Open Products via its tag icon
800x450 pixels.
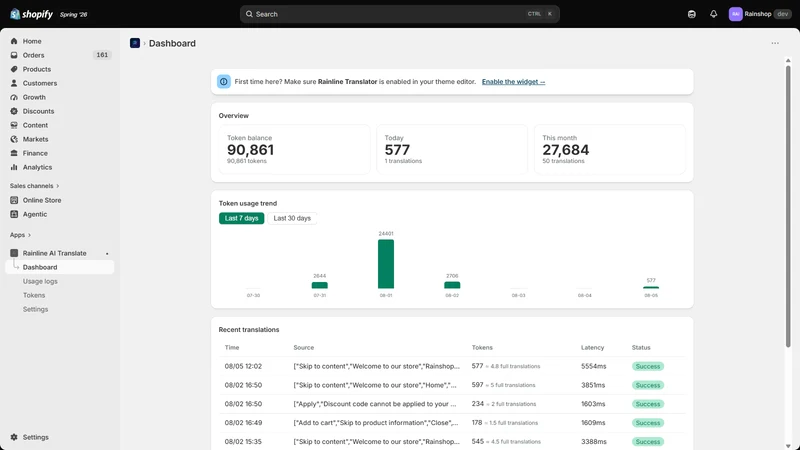pos(14,69)
